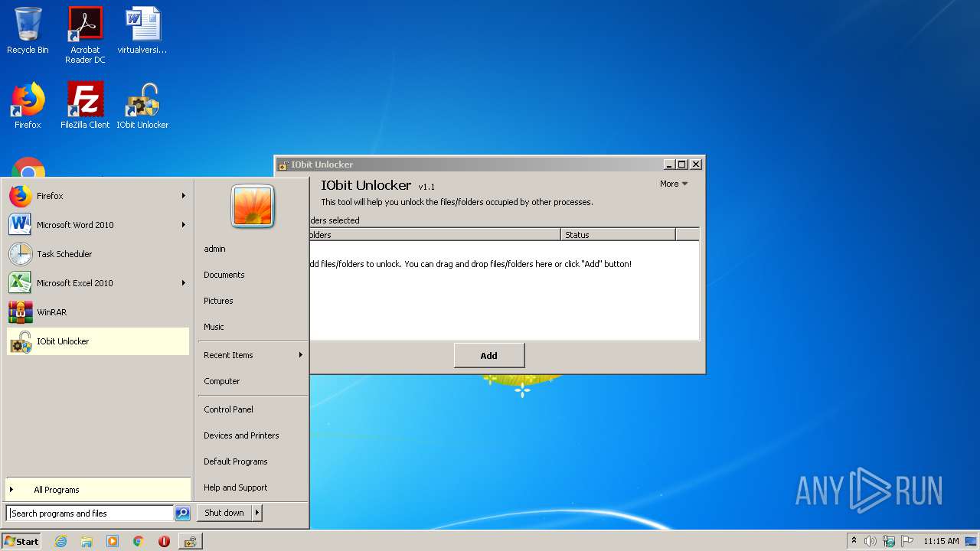Click the Status column header
The width and height of the screenshot is (980, 551).
(618, 235)
